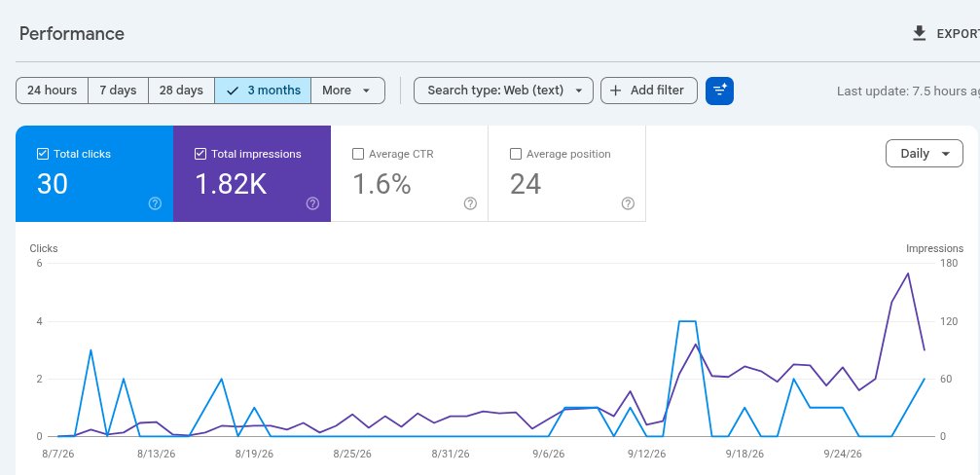Click the Export download icon

[x=919, y=33]
